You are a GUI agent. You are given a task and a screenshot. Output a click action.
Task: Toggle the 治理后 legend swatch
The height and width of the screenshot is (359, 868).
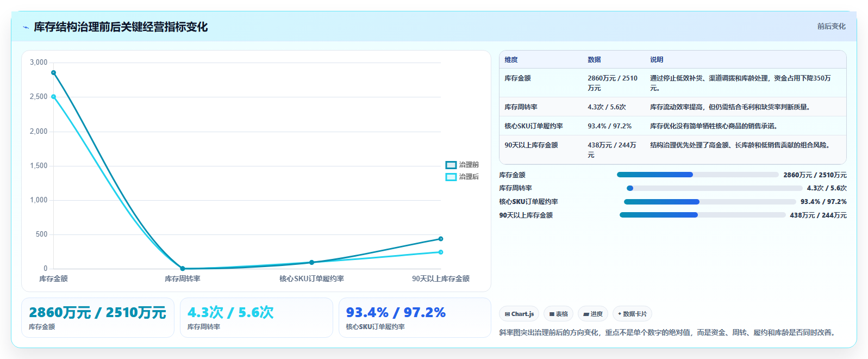[x=451, y=177]
